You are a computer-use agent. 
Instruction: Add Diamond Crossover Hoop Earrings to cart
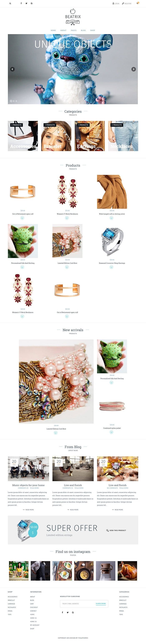coord(112,267)
